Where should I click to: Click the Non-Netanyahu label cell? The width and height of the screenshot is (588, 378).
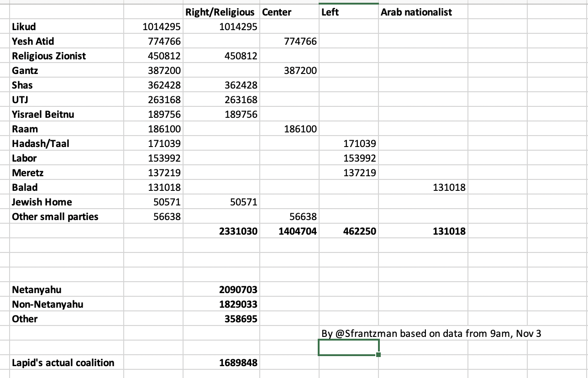click(x=47, y=304)
